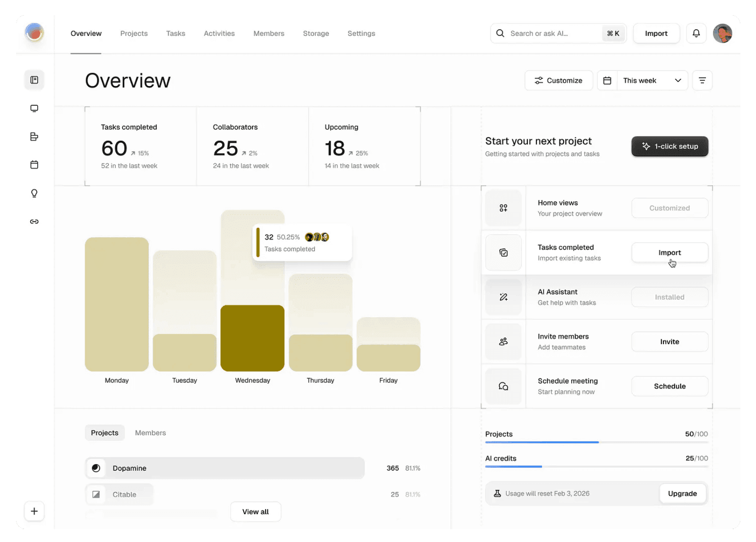Start the 1-click setup
Image resolution: width=756 pixels, height=542 pixels.
click(x=670, y=146)
